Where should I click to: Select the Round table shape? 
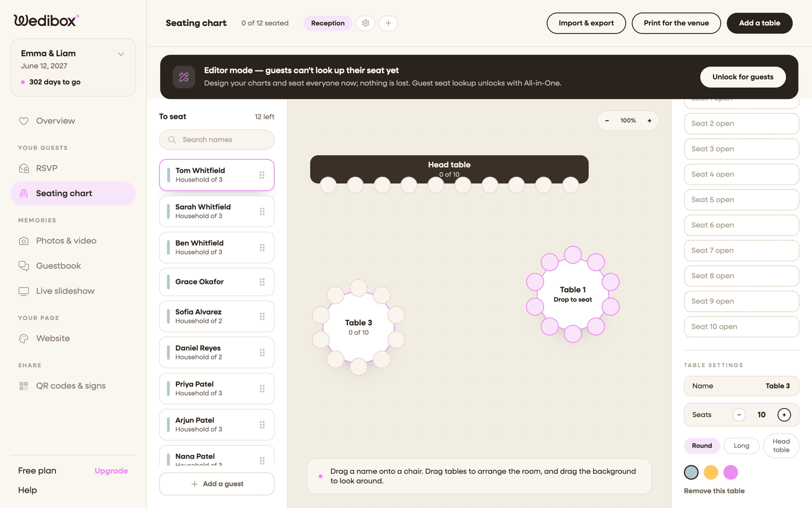702,446
